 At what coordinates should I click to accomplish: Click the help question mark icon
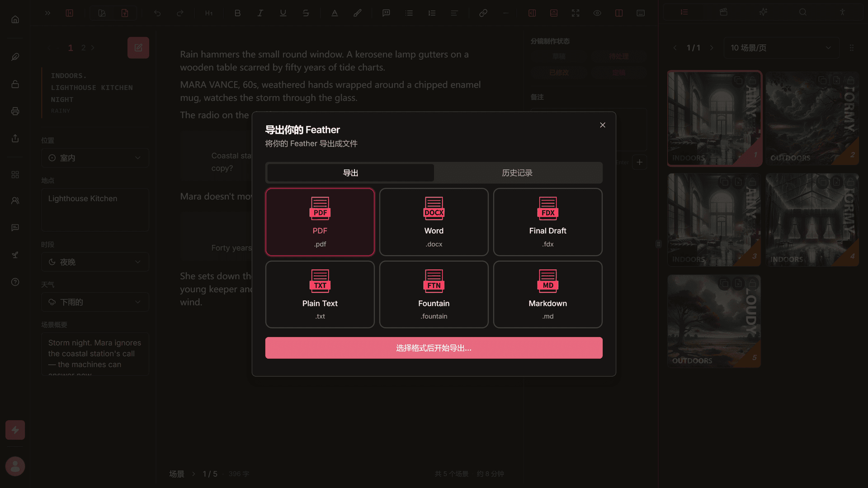click(15, 282)
